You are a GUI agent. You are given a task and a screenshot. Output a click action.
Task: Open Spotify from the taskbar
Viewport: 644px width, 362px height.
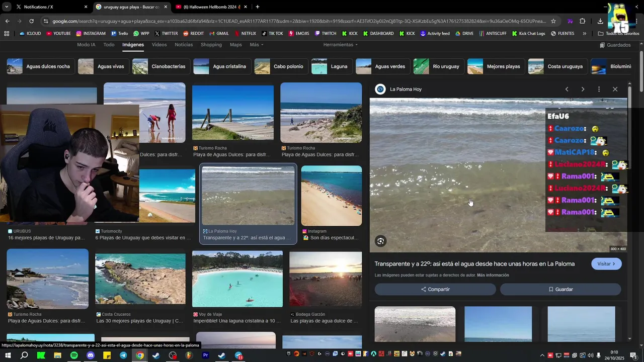click(74, 355)
